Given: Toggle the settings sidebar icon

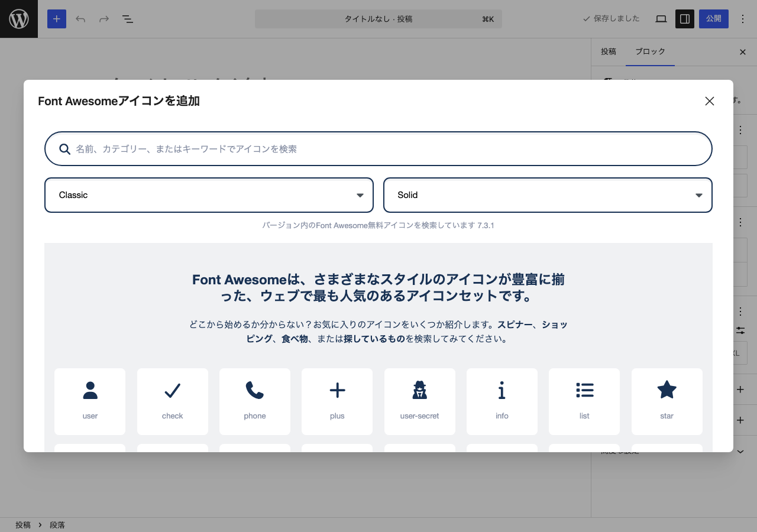Looking at the screenshot, I should (685, 19).
